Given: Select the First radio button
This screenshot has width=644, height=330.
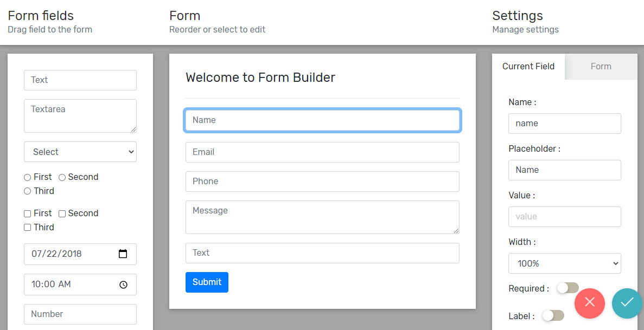Looking at the screenshot, I should (x=27, y=177).
